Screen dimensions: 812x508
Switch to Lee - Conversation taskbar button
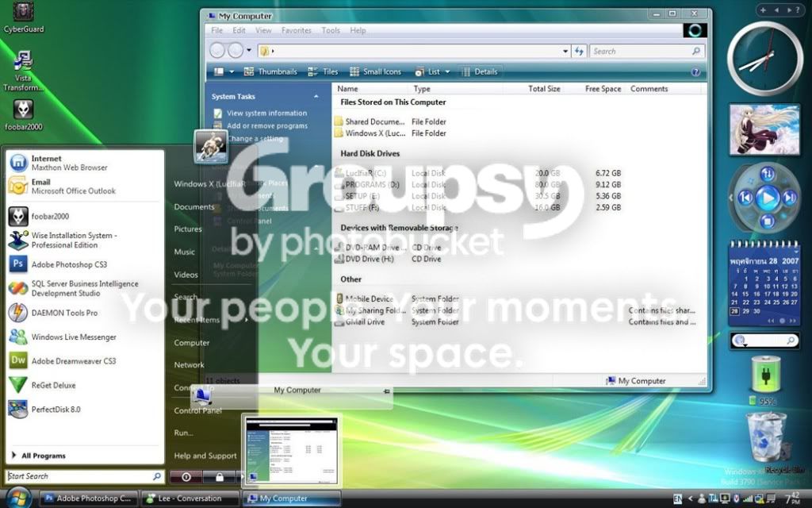tap(190, 498)
